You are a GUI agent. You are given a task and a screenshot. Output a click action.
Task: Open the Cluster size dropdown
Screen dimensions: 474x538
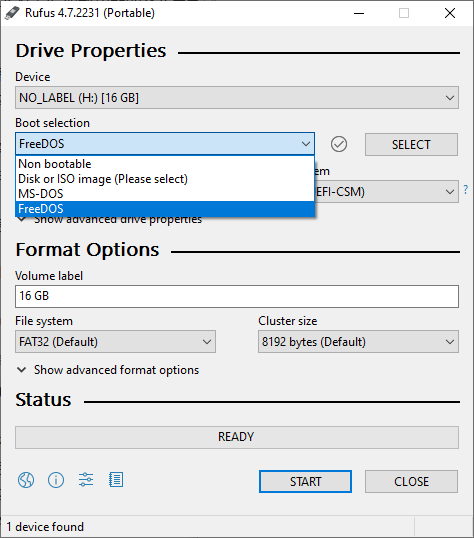click(358, 342)
